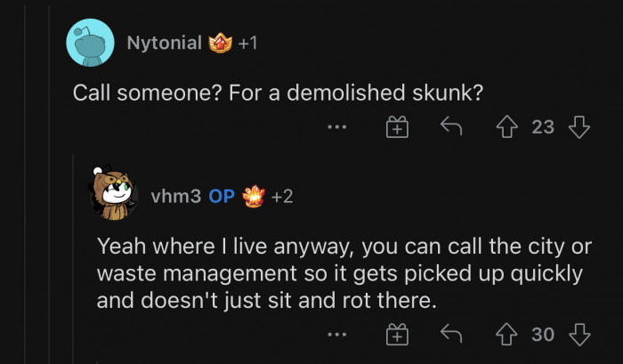Open more options for Nytonial's comment
Viewport: 623px width, 364px height.
[x=336, y=127]
